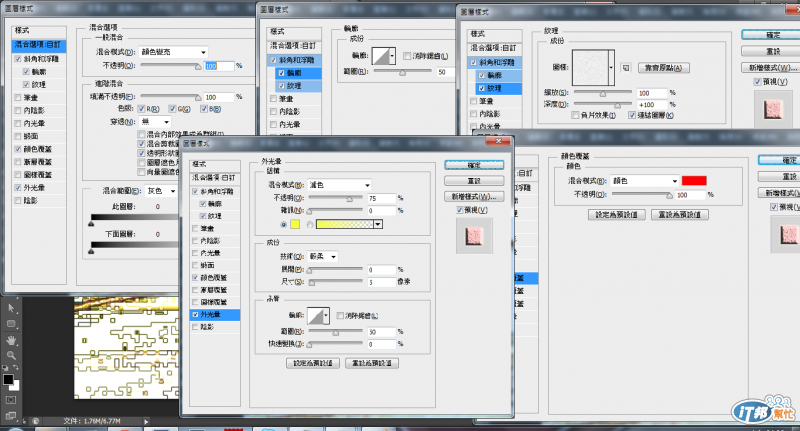
Task: Click the 尺寸 size field in Outer Glow
Action: pyautogui.click(x=381, y=282)
